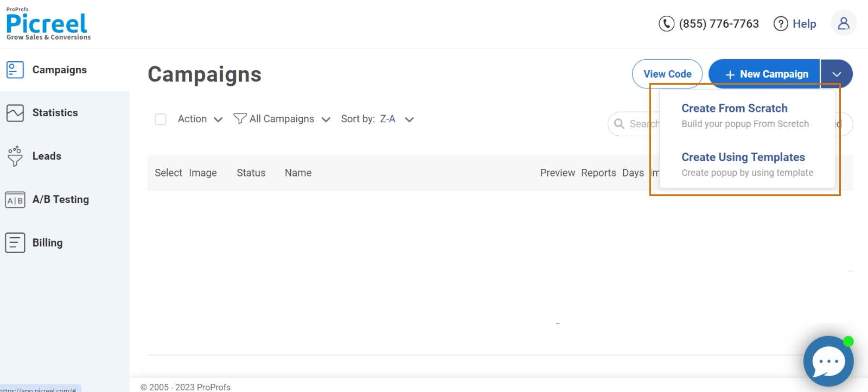Expand the Action dropdown
Image resolution: width=868 pixels, height=392 pixels.
click(x=200, y=119)
